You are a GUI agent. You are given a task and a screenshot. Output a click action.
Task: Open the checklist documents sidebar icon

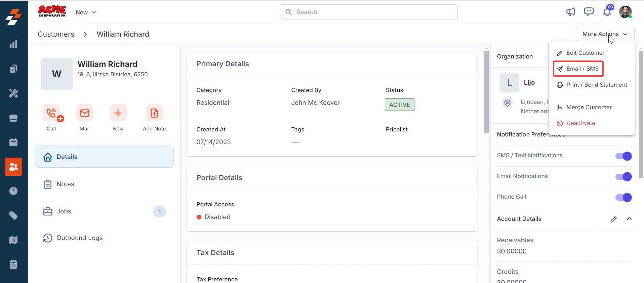[x=13, y=69]
